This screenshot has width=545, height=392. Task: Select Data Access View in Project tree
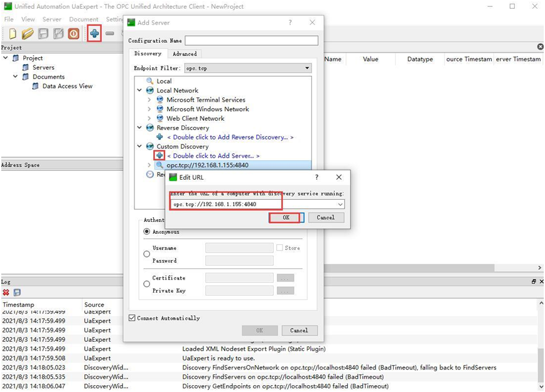[67, 86]
